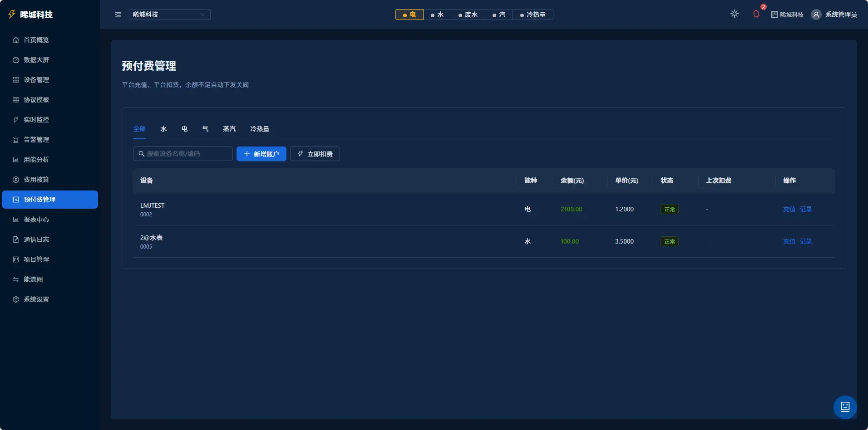868x430 pixels.
Task: Open 告警管理 in the sidebar
Action: pos(50,140)
